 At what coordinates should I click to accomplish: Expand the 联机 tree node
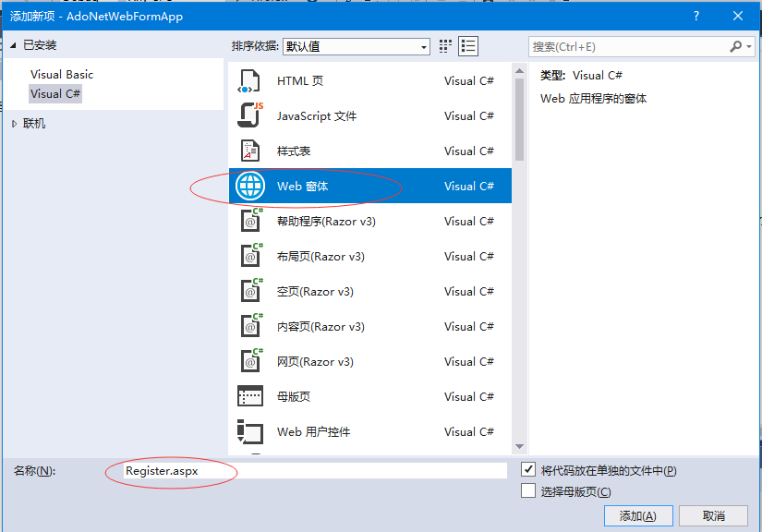(14, 124)
